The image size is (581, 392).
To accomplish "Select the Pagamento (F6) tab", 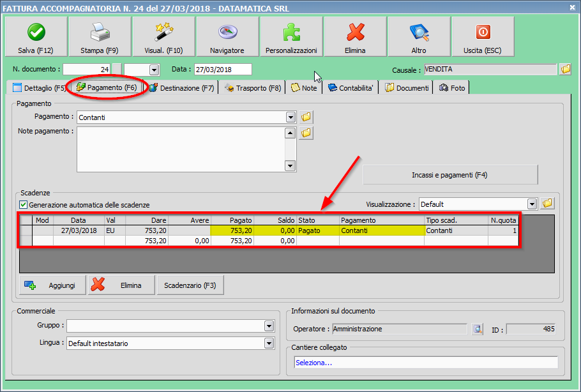I will [107, 87].
